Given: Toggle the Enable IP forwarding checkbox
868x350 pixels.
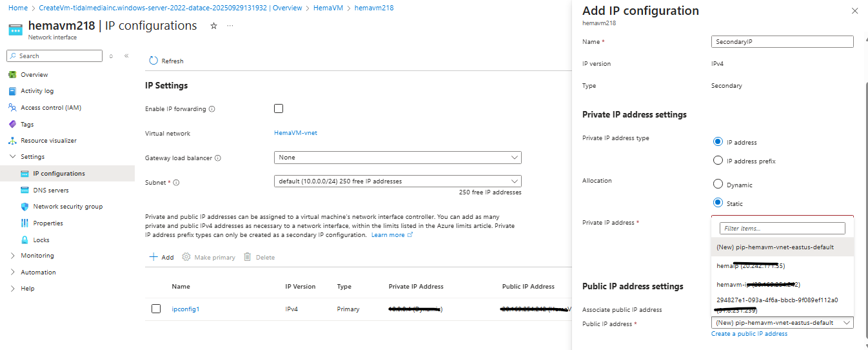Looking at the screenshot, I should [x=279, y=108].
